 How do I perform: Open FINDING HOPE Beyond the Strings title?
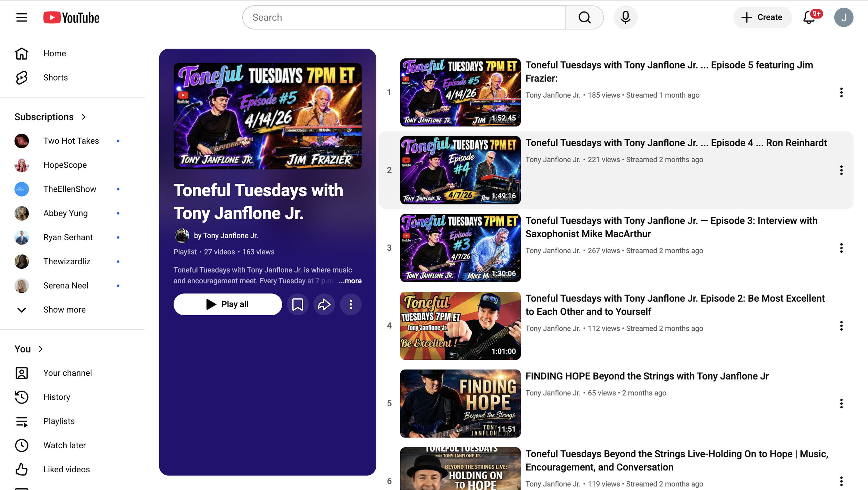click(647, 376)
